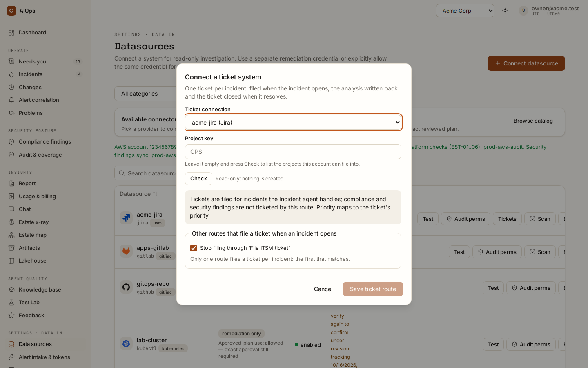Click the gitops-repo GitHub logo icon

pyautogui.click(x=126, y=287)
